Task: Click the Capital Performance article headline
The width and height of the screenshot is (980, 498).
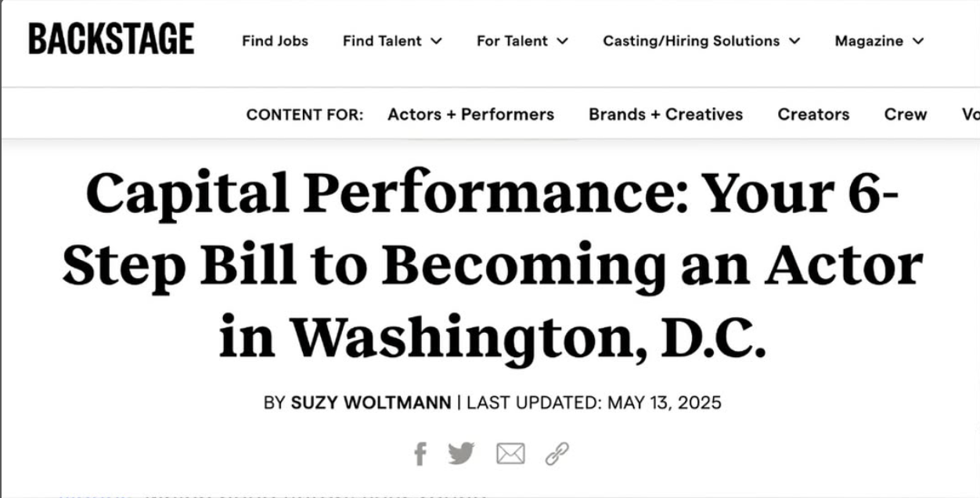Action: pos(492,264)
